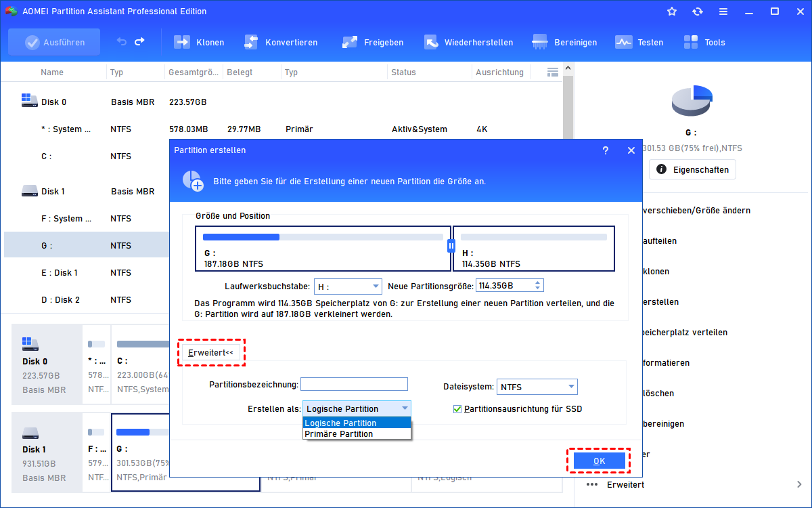The height and width of the screenshot is (508, 812).
Task: Open the Dateisystem NTFS dropdown
Action: click(537, 387)
